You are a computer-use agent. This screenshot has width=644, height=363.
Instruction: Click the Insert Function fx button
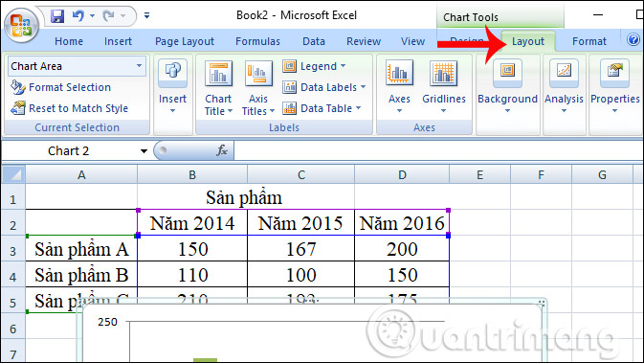click(x=222, y=150)
